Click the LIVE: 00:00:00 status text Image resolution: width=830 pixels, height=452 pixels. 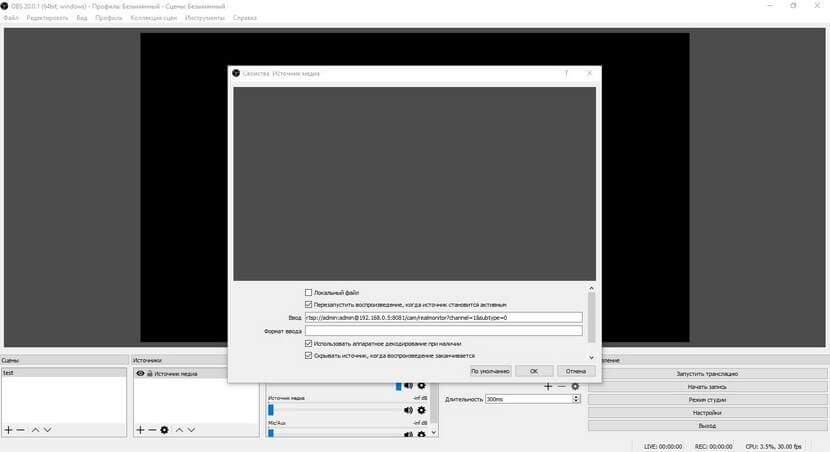[663, 446]
